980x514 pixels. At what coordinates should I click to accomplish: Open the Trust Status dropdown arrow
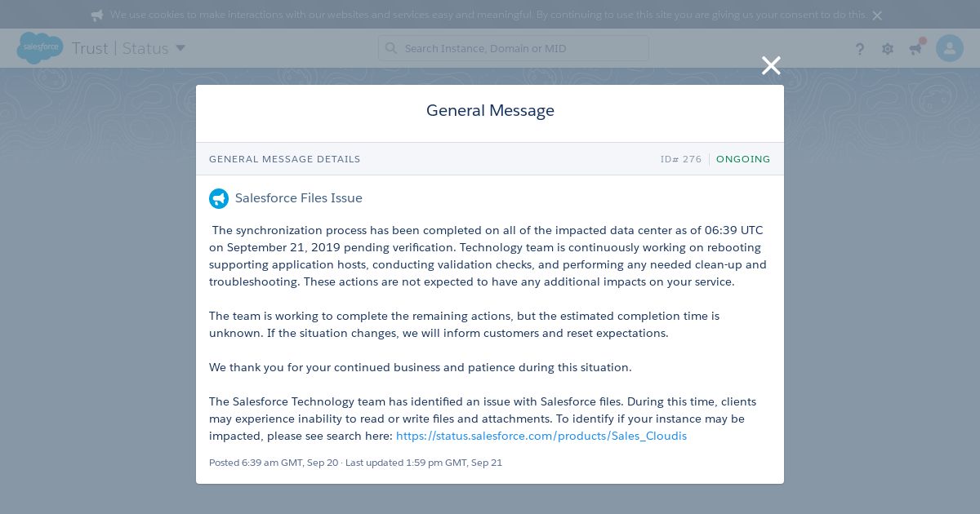pos(180,48)
